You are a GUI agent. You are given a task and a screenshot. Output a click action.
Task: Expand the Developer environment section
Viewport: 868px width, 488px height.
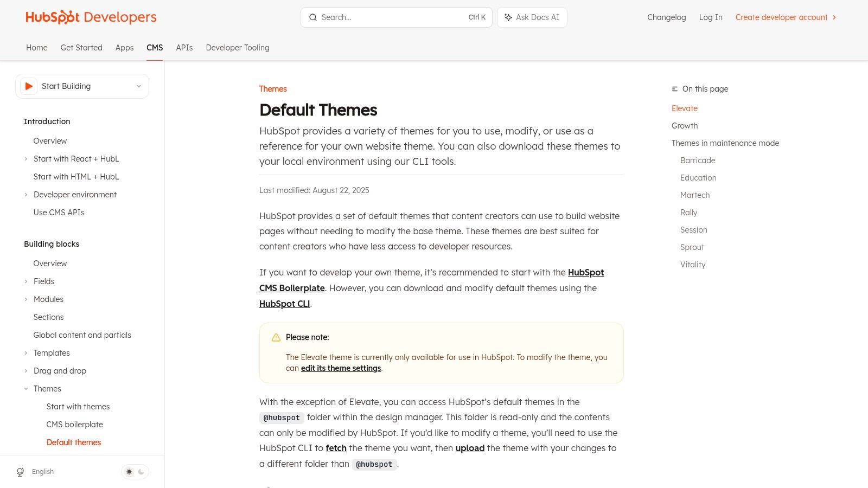(26, 194)
